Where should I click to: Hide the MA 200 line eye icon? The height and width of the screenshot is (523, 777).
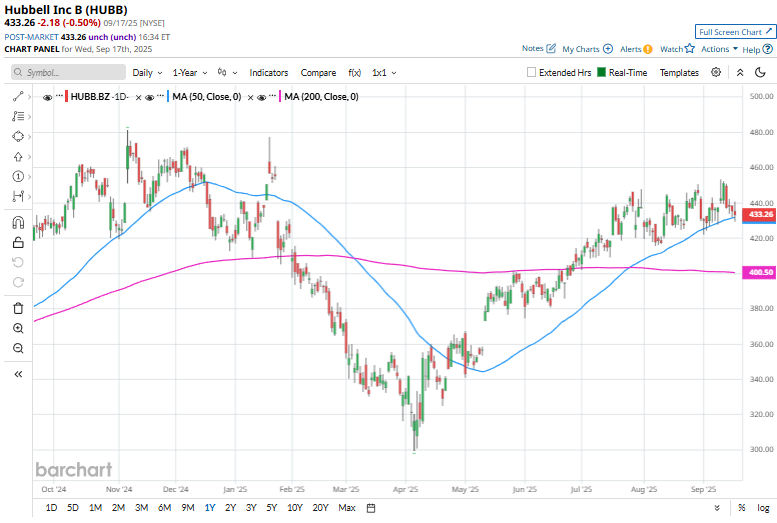pos(262,97)
